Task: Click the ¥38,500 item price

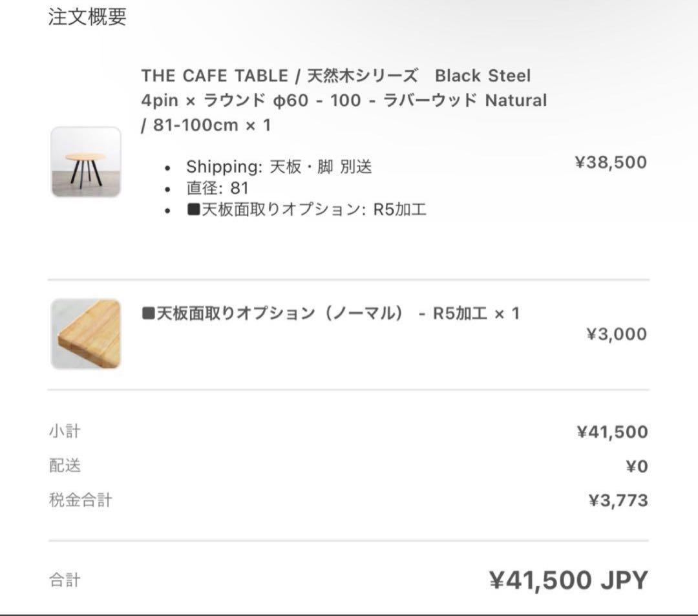Action: 611,162
